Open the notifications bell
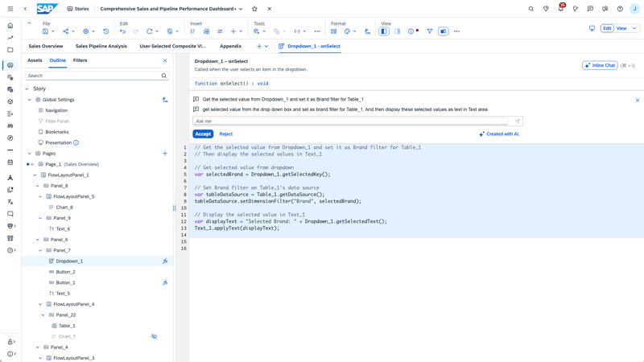The width and height of the screenshot is (644, 362). pos(560,9)
